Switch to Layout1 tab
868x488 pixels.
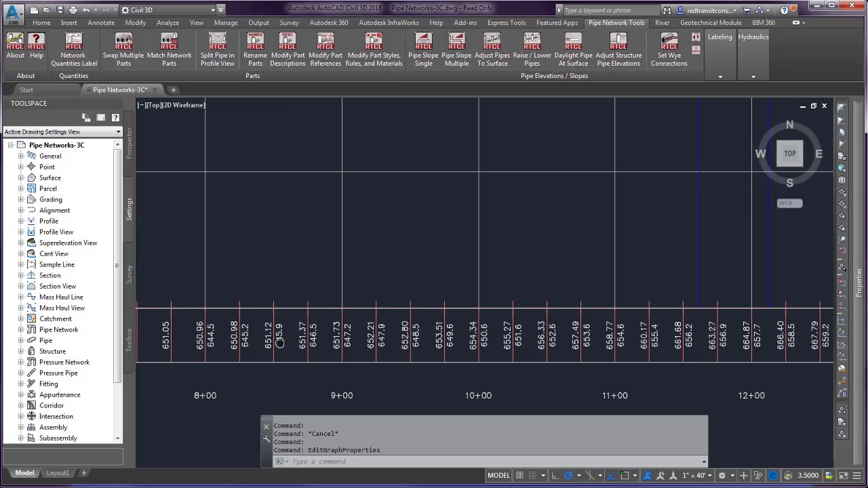[x=58, y=473]
